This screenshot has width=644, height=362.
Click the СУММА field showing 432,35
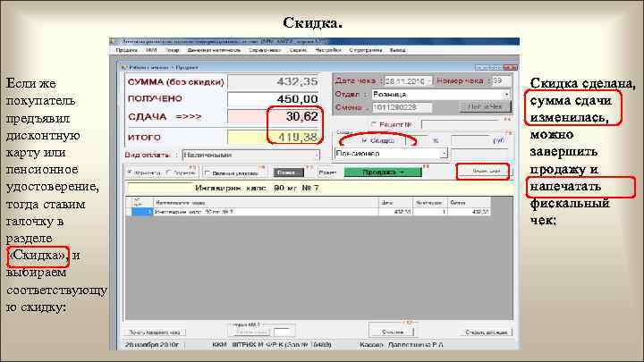click(x=273, y=81)
